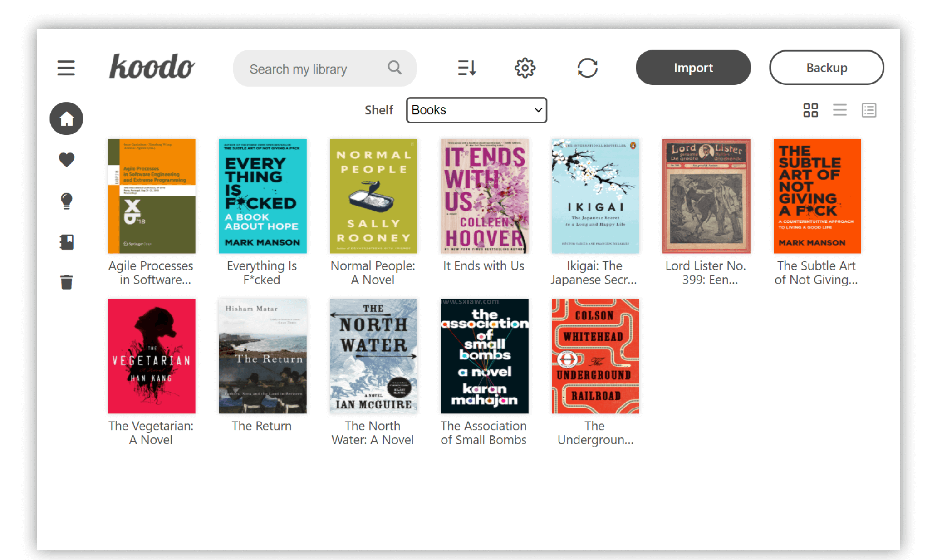The image size is (937, 560).
Task: Toggle the reading suggestions icon
Action: (67, 199)
